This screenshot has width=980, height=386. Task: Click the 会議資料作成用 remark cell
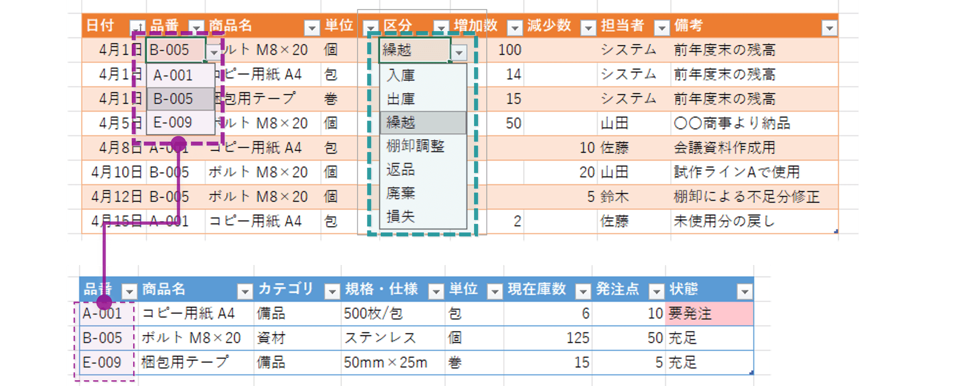(754, 148)
